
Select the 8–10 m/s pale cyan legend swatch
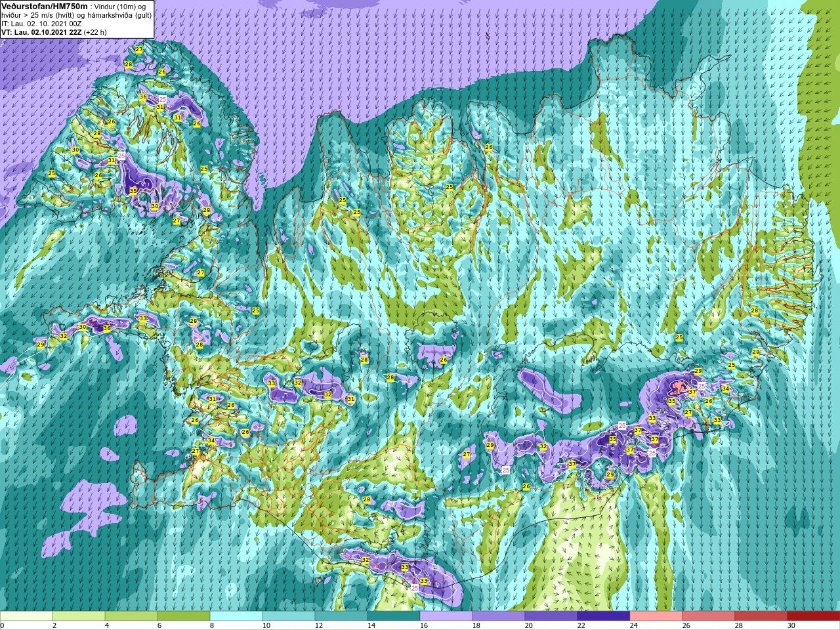tap(236, 616)
